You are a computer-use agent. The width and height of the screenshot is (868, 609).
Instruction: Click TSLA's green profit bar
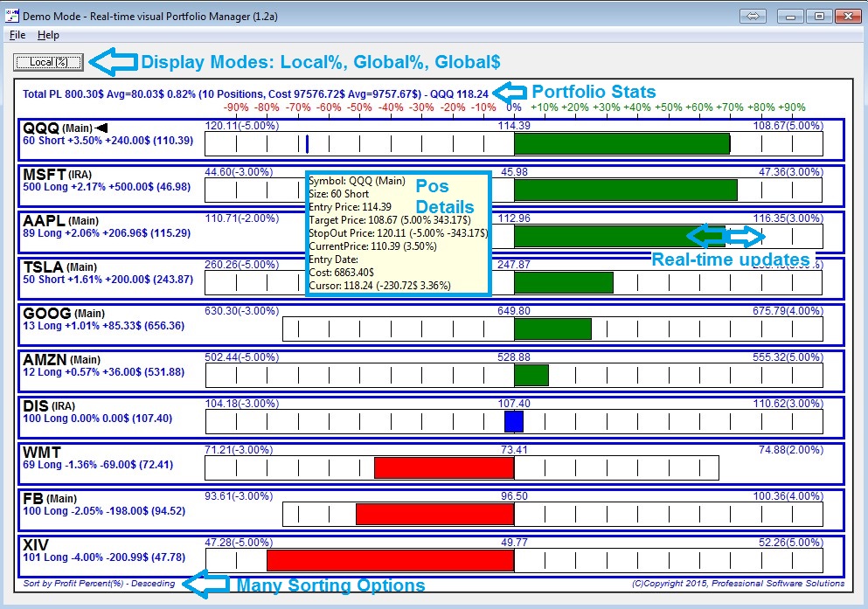point(564,282)
